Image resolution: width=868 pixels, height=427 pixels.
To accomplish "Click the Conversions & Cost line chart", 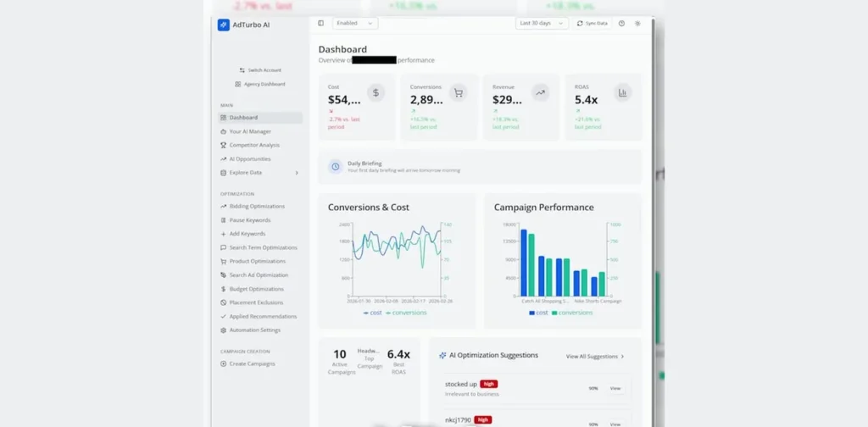I will 397,260.
